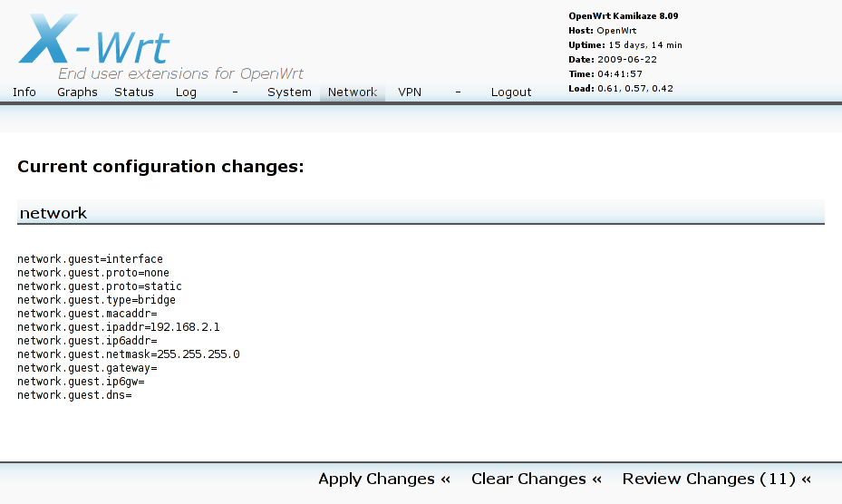
Task: Open the Status menu item
Action: pos(134,92)
